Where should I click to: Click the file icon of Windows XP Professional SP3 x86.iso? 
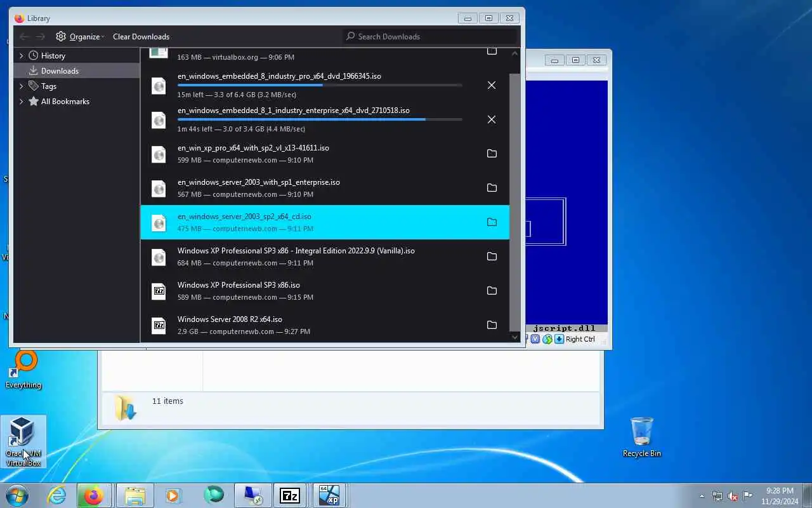coord(159,291)
